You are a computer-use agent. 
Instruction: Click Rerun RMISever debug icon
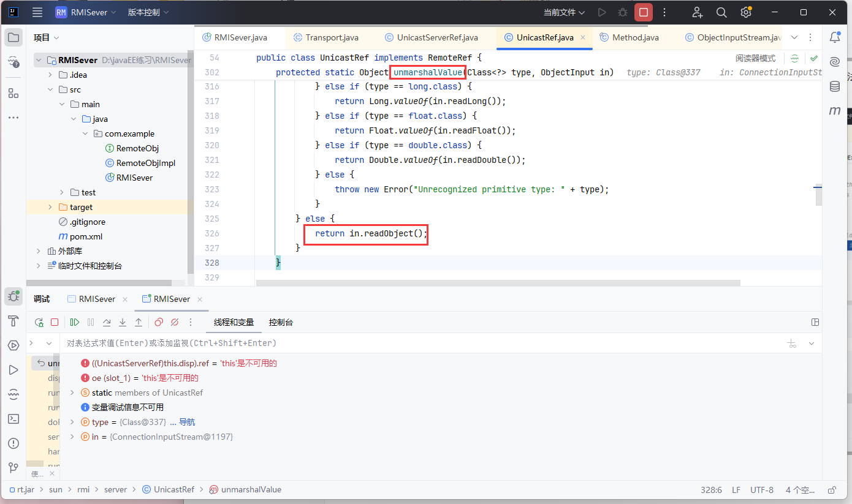(x=39, y=322)
